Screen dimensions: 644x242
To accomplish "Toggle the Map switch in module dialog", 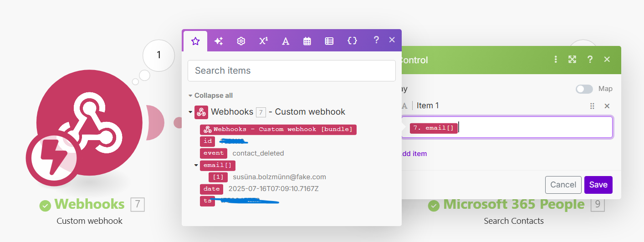I will click(x=584, y=89).
